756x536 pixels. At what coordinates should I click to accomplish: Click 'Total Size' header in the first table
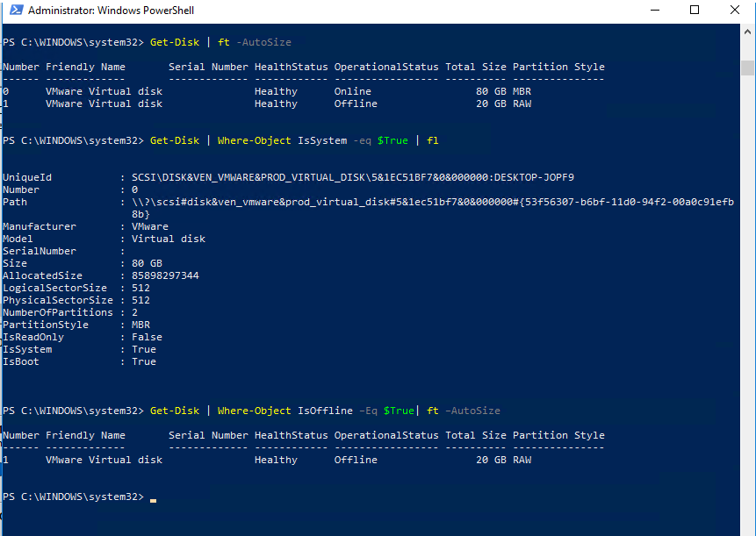tap(475, 67)
